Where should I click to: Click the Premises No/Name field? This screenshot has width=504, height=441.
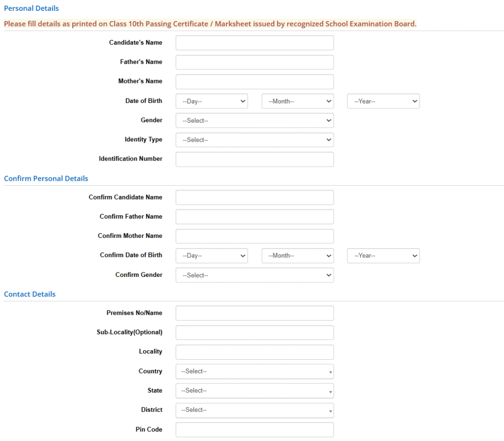[254, 313]
